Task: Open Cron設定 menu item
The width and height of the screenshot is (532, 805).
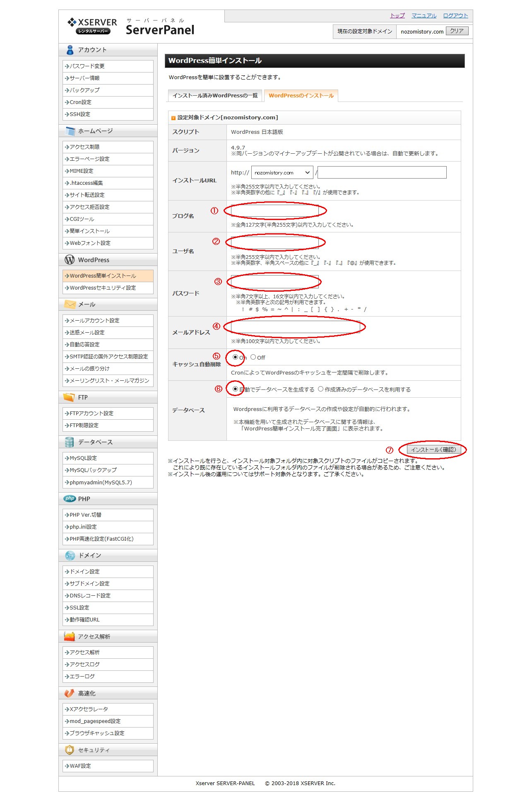Action: coord(108,102)
